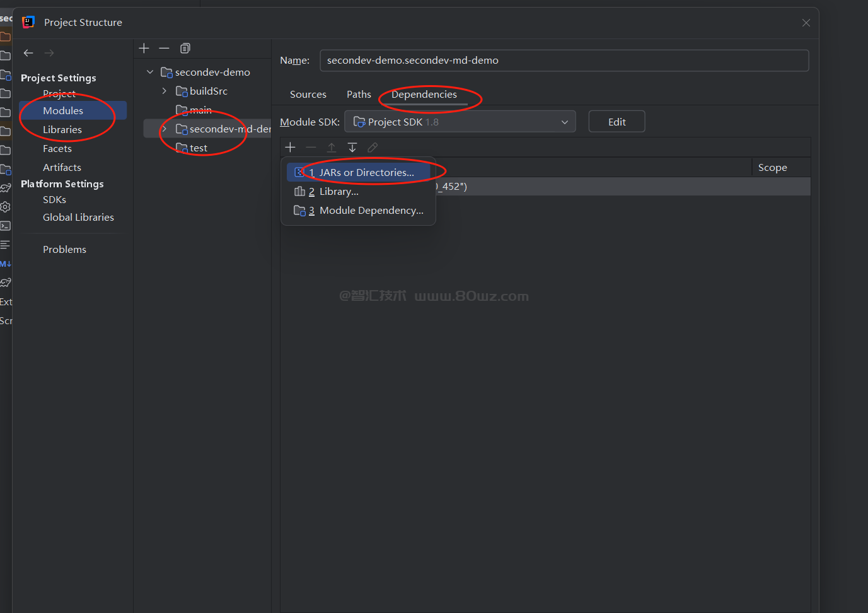The width and height of the screenshot is (868, 613).
Task: Open Global Libraries under Platform Settings
Action: (78, 218)
